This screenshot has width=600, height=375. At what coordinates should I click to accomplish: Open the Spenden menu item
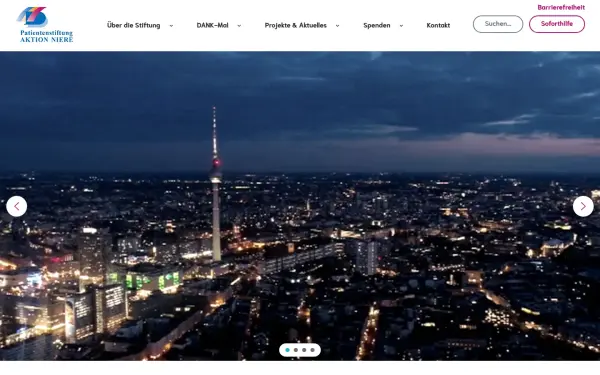coord(377,25)
